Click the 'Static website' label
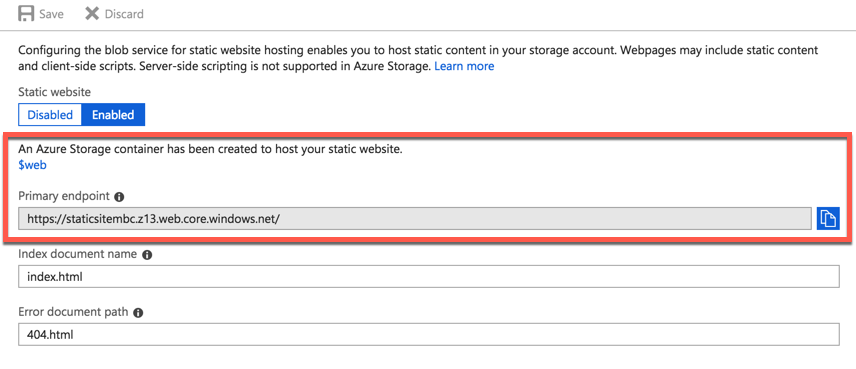The height and width of the screenshot is (369, 856). [x=55, y=92]
